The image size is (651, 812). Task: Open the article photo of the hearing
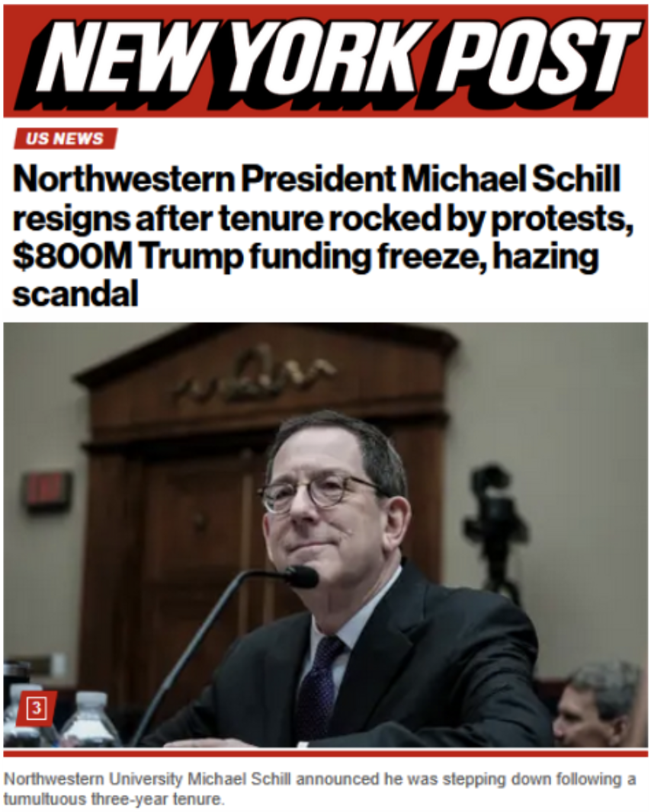(325, 535)
